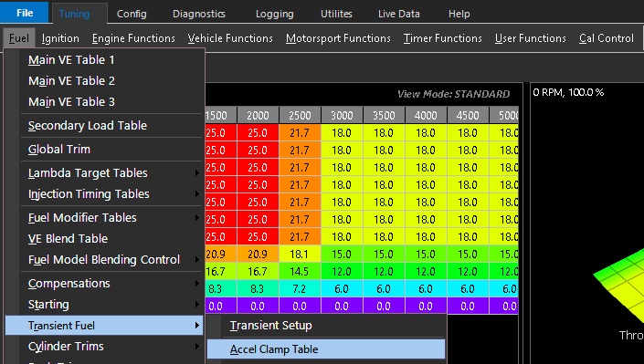Screen dimensions: 644x364
Task: Open the Help tab
Action: [x=459, y=14]
